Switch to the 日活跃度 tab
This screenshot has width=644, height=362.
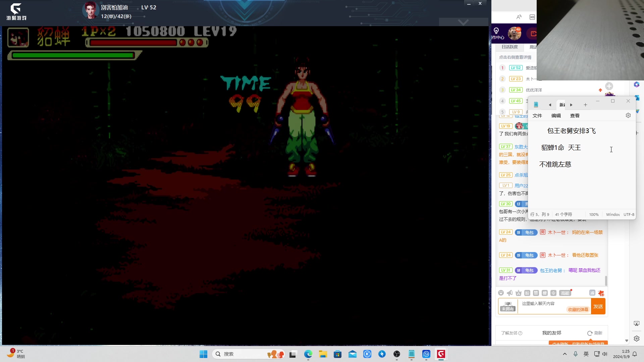click(x=509, y=47)
